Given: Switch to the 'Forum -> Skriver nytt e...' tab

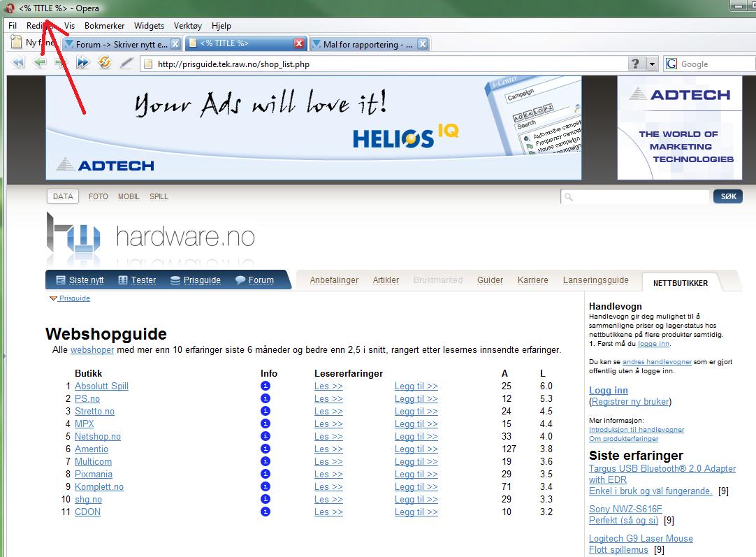Looking at the screenshot, I should 122,44.
